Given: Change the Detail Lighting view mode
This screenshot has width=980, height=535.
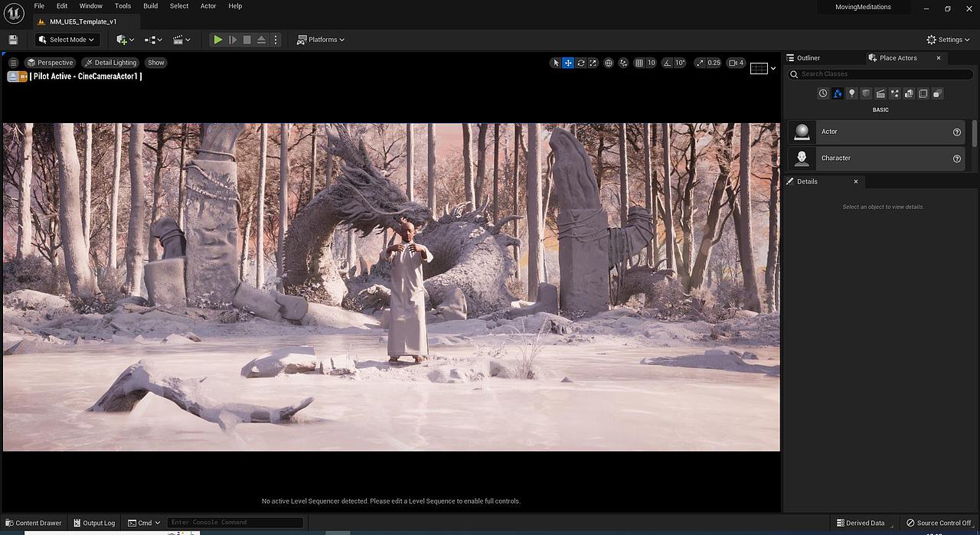Looking at the screenshot, I should point(110,63).
